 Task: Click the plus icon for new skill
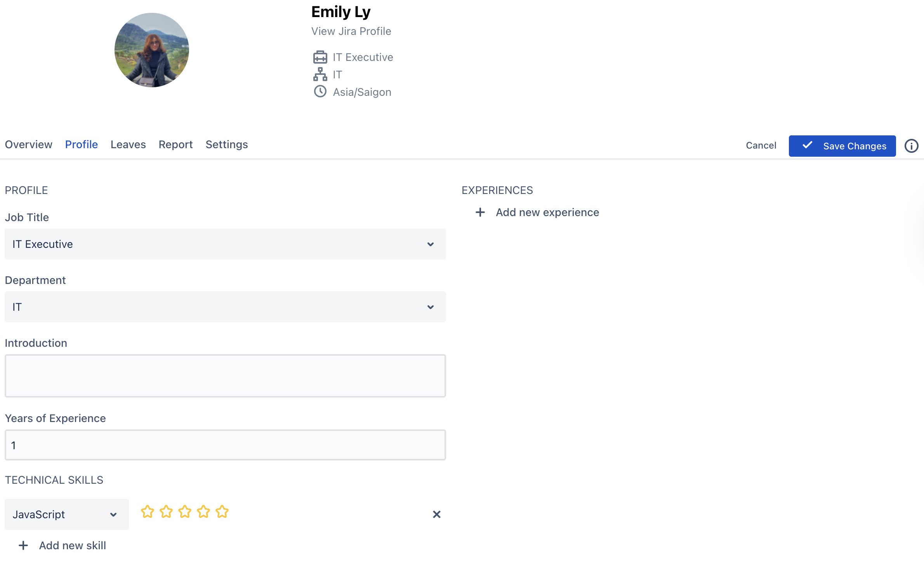[23, 545]
